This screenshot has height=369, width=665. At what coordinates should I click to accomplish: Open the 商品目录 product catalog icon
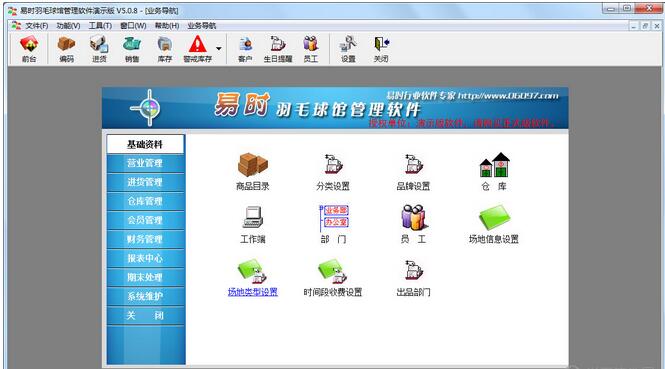[253, 172]
